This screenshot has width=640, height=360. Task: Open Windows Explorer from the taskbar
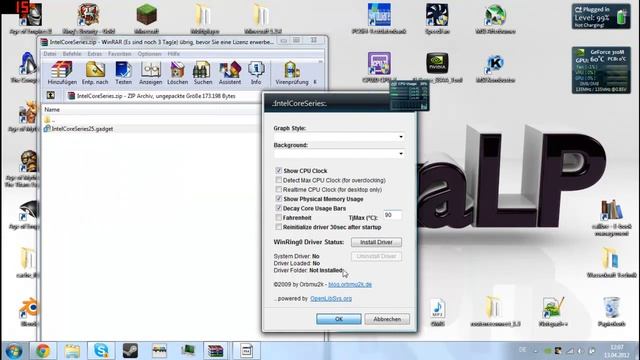(72, 351)
